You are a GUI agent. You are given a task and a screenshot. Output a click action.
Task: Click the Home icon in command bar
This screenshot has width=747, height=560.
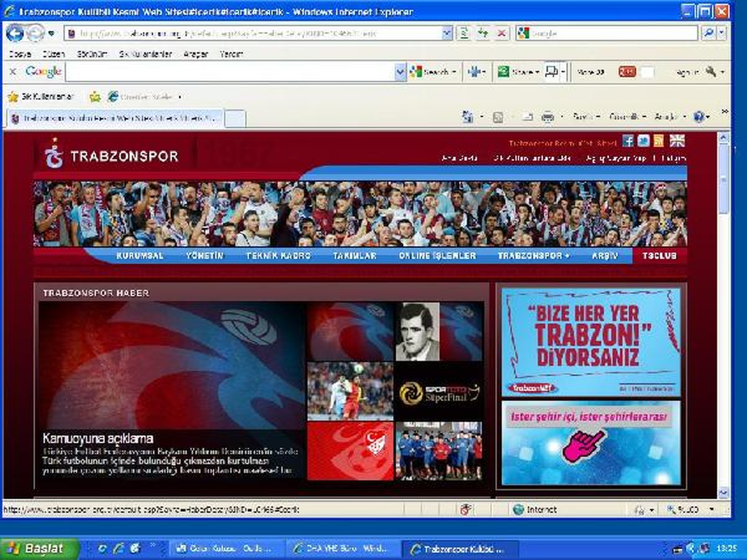pos(467,116)
